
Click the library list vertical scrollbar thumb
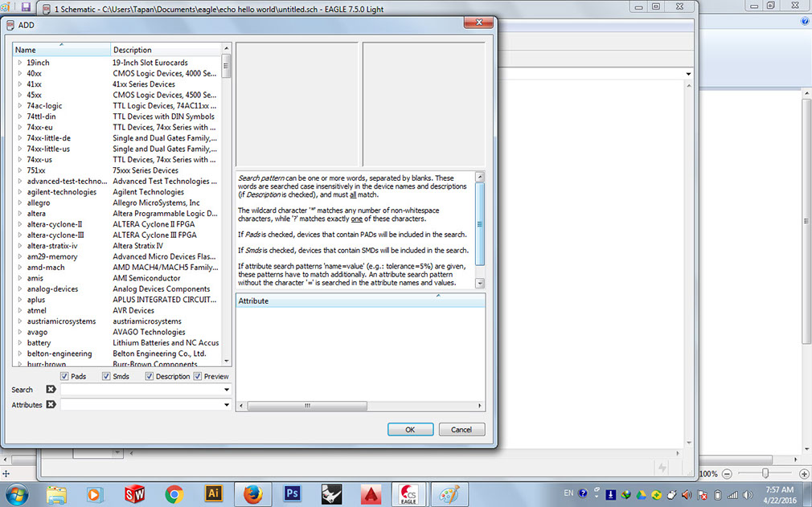tap(226, 66)
